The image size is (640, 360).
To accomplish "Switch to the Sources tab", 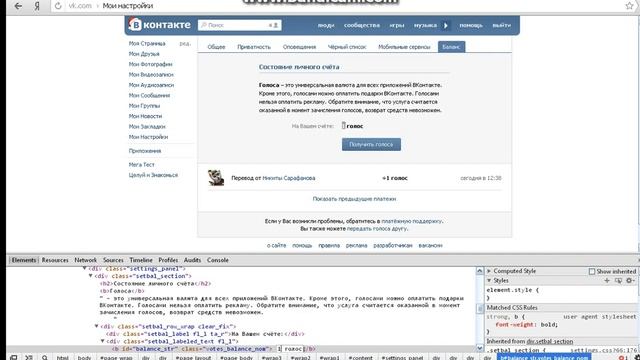I will (x=113, y=260).
